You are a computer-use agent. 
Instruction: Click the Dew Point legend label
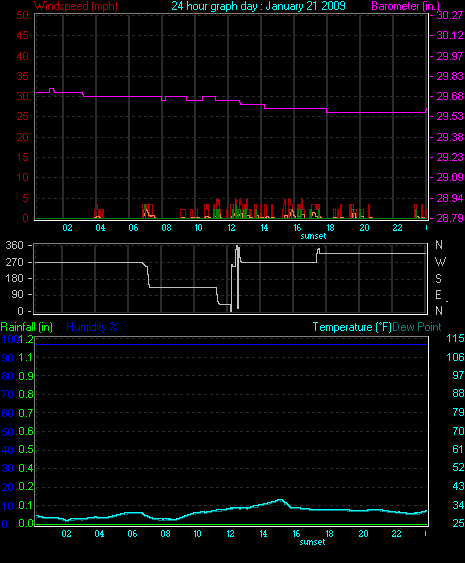pyautogui.click(x=417, y=327)
